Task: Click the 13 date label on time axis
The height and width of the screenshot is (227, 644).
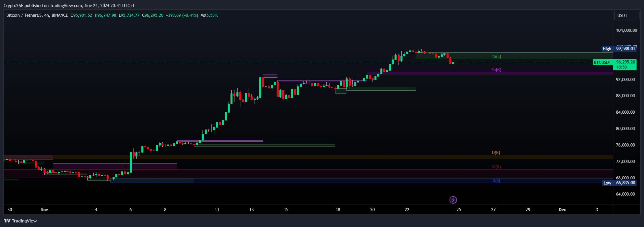Action: [x=251, y=210]
